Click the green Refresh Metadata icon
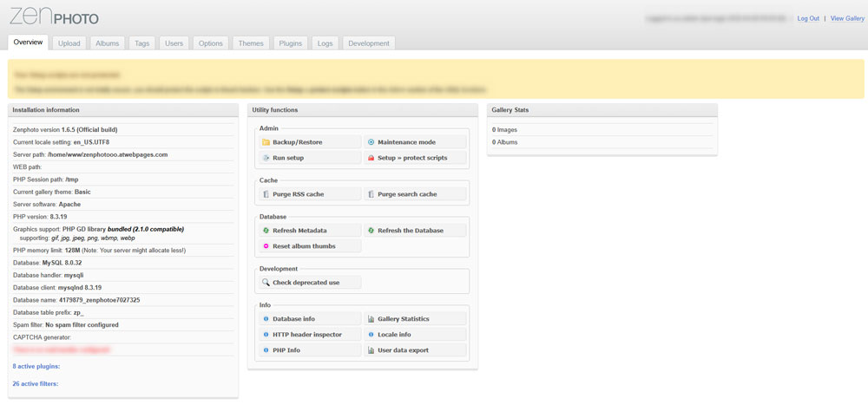This screenshot has width=868, height=411. pos(265,230)
